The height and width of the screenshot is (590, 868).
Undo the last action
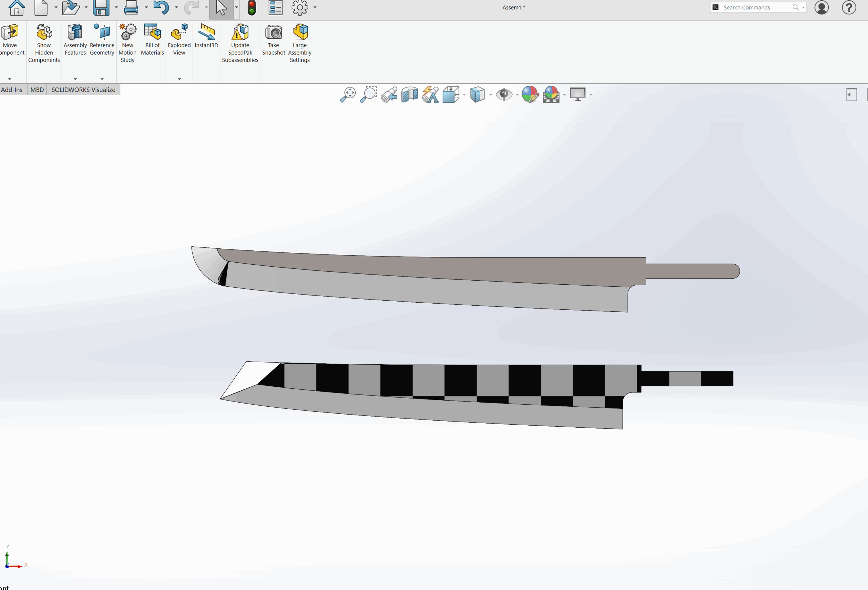pos(161,7)
